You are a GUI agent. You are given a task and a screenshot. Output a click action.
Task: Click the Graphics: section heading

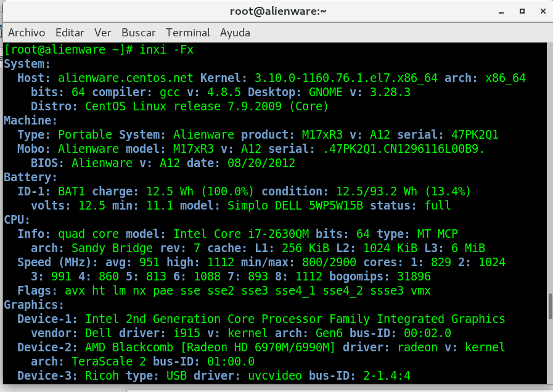pos(34,304)
